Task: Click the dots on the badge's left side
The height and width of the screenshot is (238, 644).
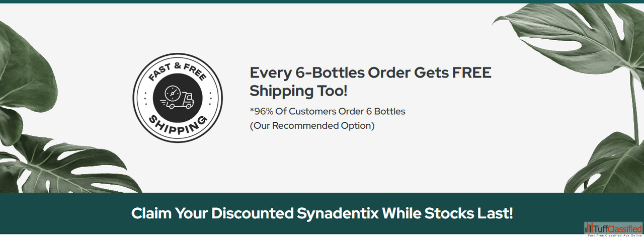Action: click(x=145, y=98)
